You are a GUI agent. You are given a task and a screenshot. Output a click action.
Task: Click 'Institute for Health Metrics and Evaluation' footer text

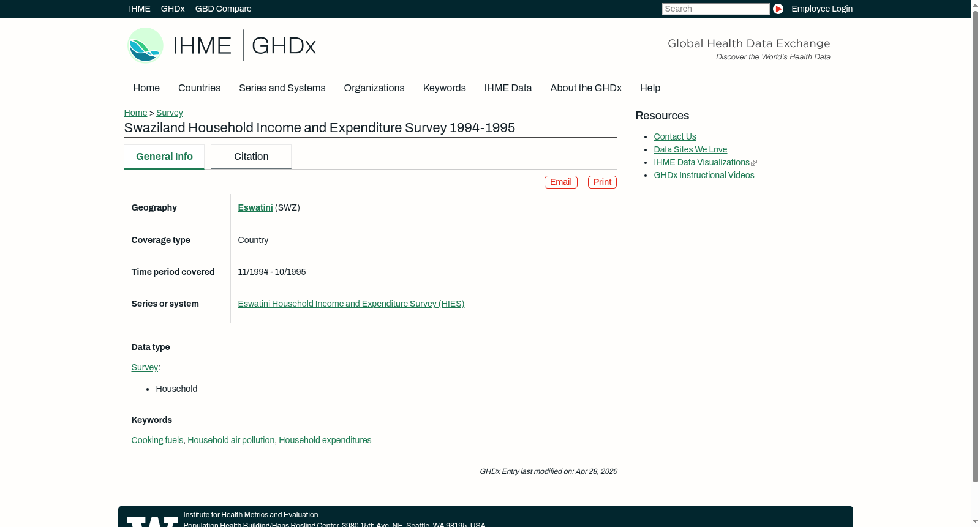coord(251,515)
